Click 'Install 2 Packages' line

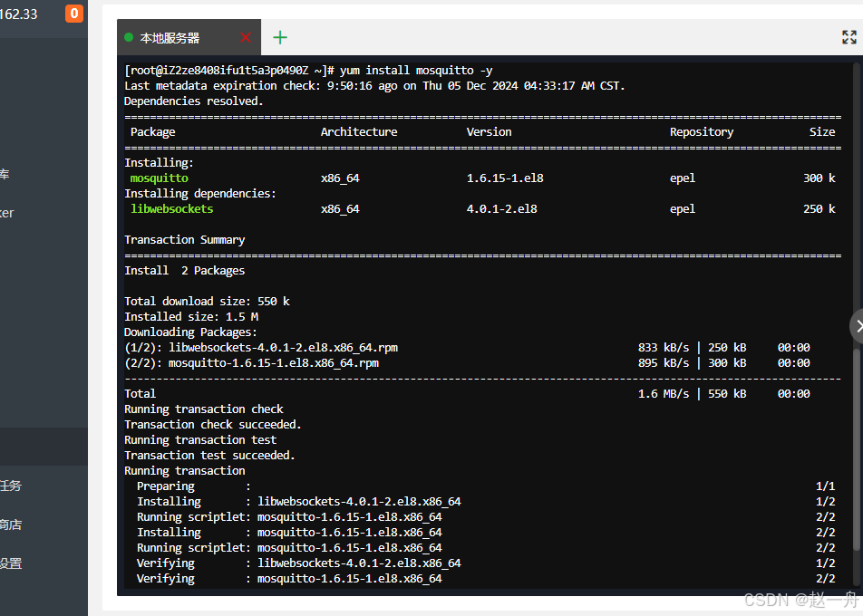pyautogui.click(x=184, y=271)
